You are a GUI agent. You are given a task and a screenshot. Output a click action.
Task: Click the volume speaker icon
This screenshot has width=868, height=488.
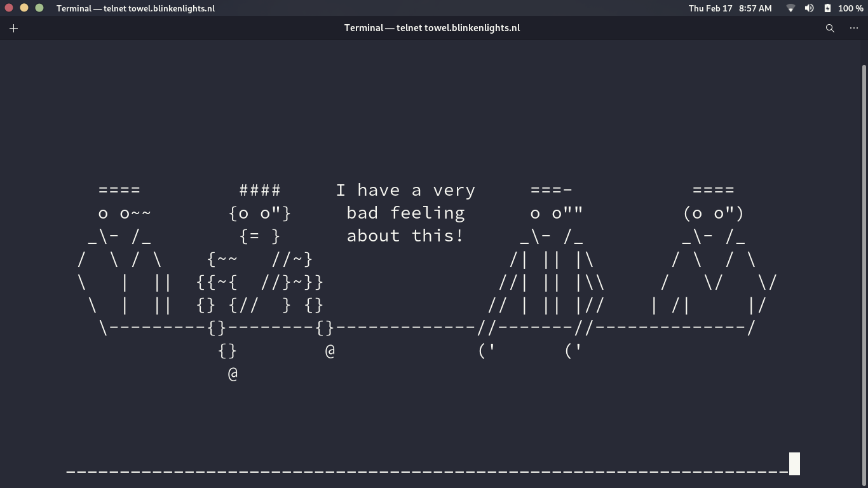pos(810,8)
